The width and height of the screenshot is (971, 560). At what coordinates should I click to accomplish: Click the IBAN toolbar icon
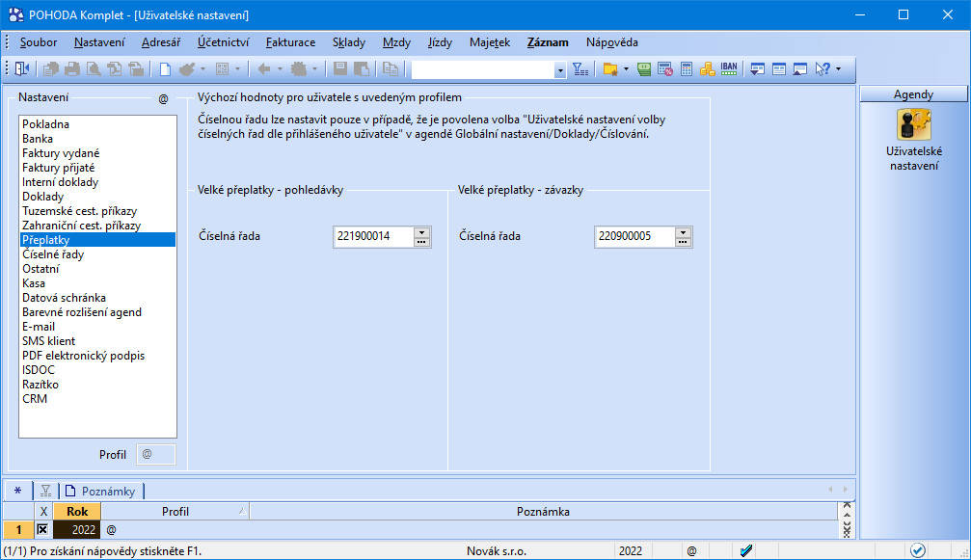(x=729, y=68)
